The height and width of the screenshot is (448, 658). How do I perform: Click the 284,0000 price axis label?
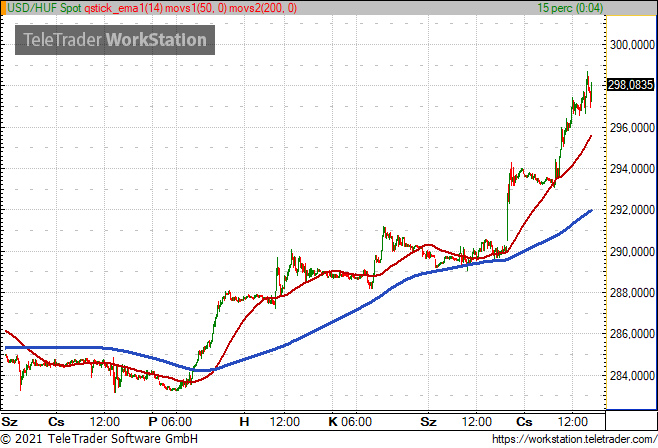coord(632,376)
